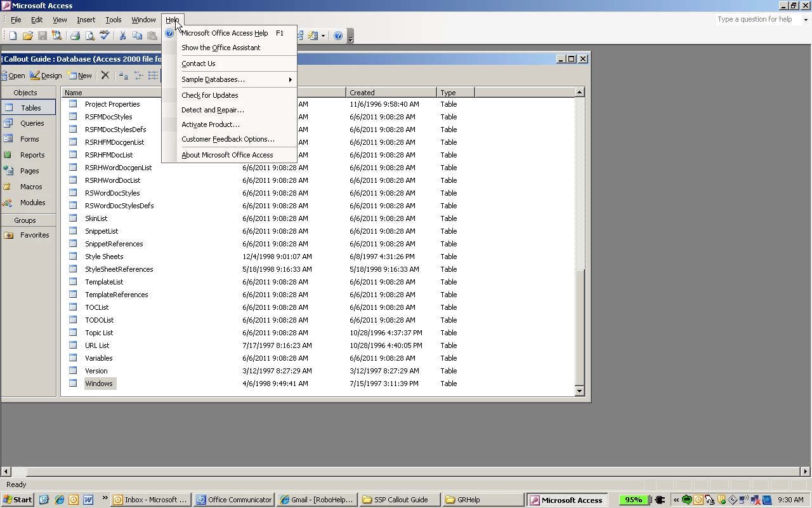Click the blue Help question mark toolbar icon
The width and height of the screenshot is (812, 508).
click(x=338, y=36)
